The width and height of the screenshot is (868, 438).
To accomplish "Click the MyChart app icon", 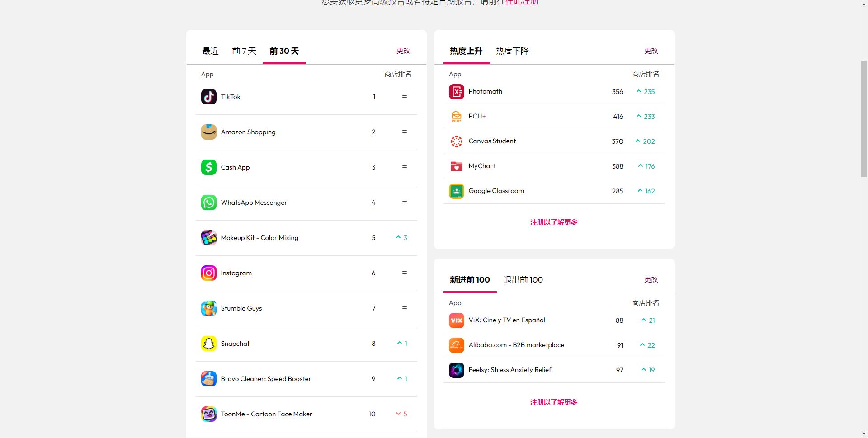I will coord(456,166).
